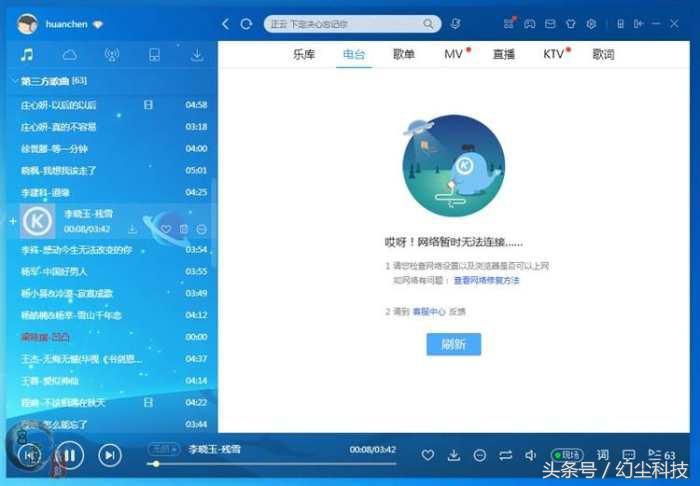Favorite the song with bottom bar heart
This screenshot has height=486, width=700.
(x=428, y=455)
